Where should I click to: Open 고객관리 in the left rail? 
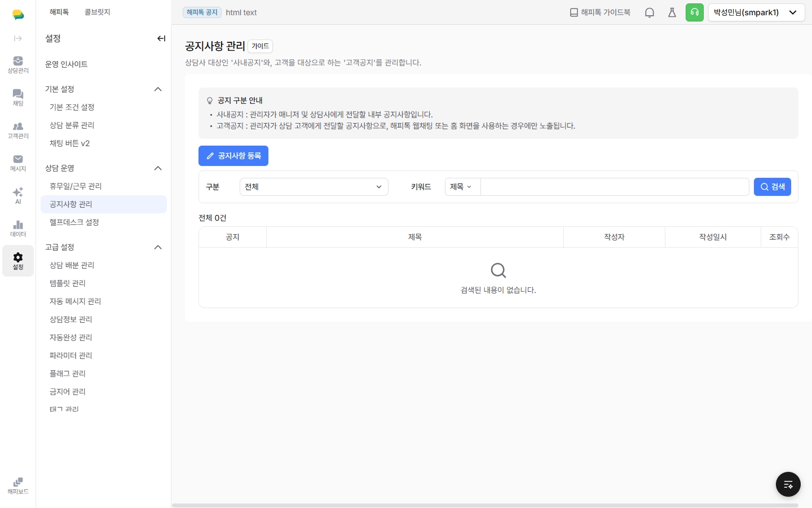(x=18, y=130)
